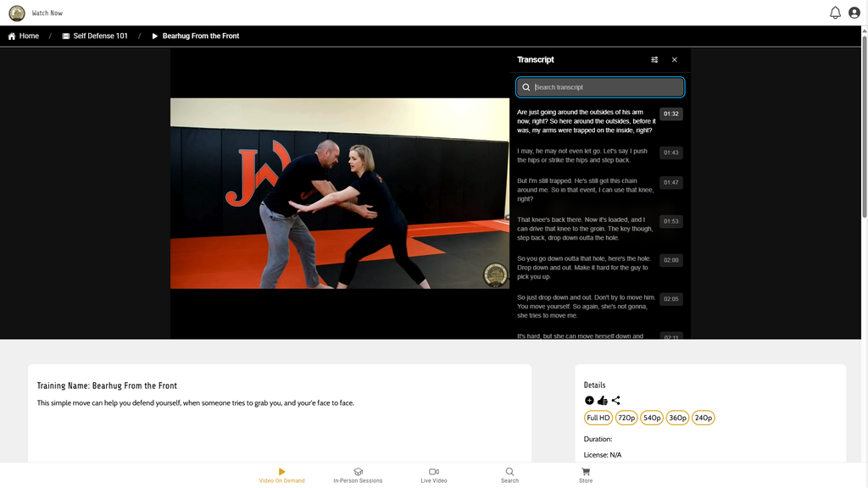The image size is (868, 488).
Task: Open the user account profile icon
Action: (854, 13)
